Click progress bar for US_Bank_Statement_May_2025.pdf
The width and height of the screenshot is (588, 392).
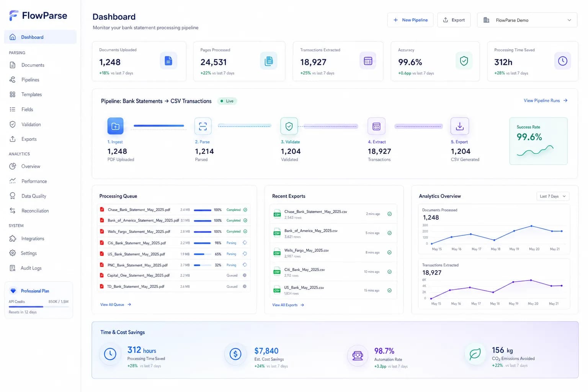point(203,254)
